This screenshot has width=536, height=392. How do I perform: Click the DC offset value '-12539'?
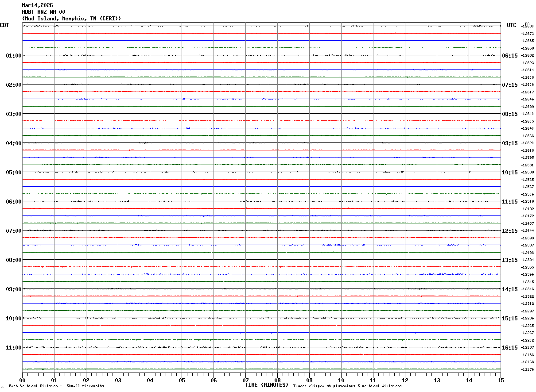(x=527, y=173)
